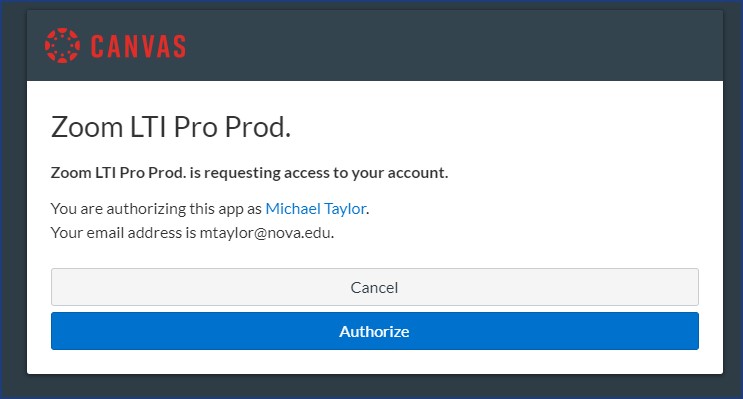
Task: Select the 'Zoom LTI Pro Prod.' heading
Action: click(x=171, y=127)
